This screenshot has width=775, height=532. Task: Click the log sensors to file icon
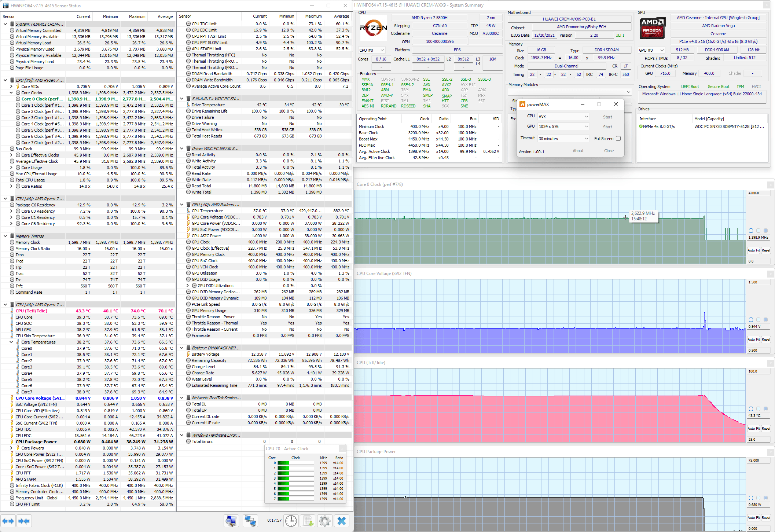coord(308,521)
